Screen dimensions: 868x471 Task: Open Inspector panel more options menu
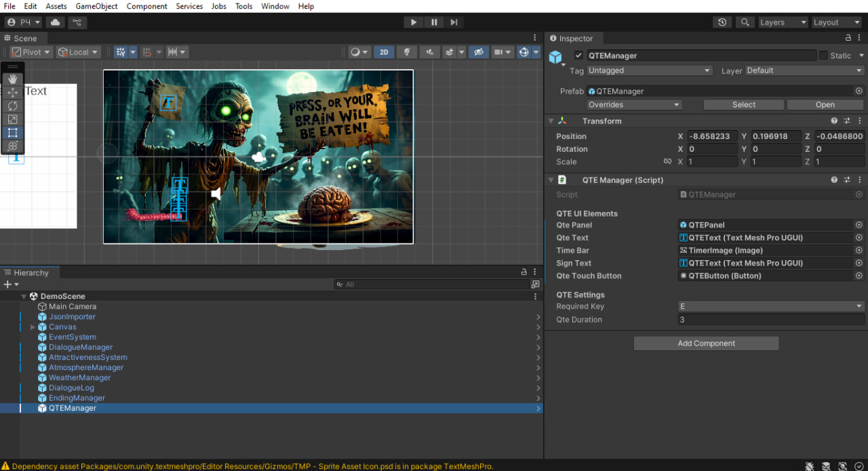pyautogui.click(x=860, y=39)
